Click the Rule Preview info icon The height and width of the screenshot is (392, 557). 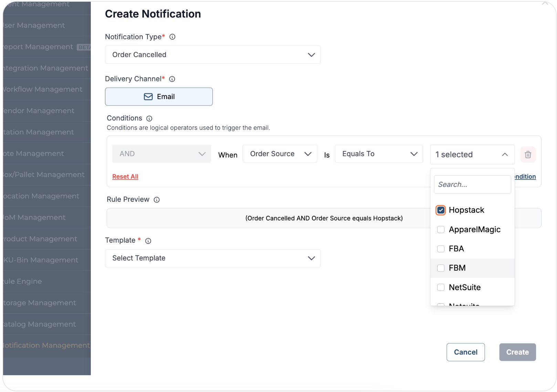pyautogui.click(x=157, y=200)
